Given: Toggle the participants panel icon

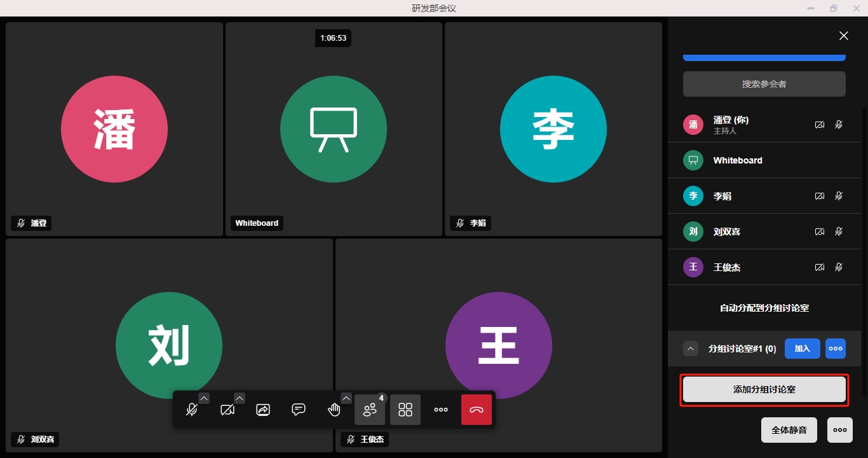Looking at the screenshot, I should [370, 410].
